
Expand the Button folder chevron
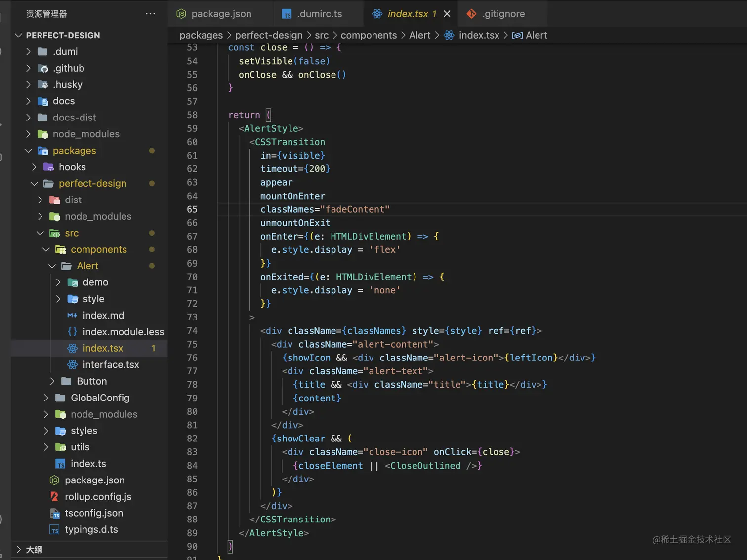52,381
